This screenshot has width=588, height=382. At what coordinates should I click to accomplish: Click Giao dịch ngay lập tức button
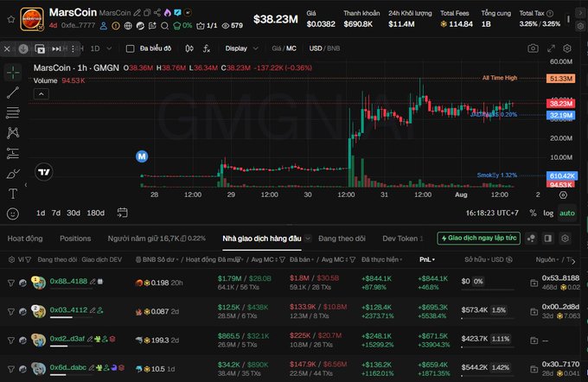coord(478,238)
